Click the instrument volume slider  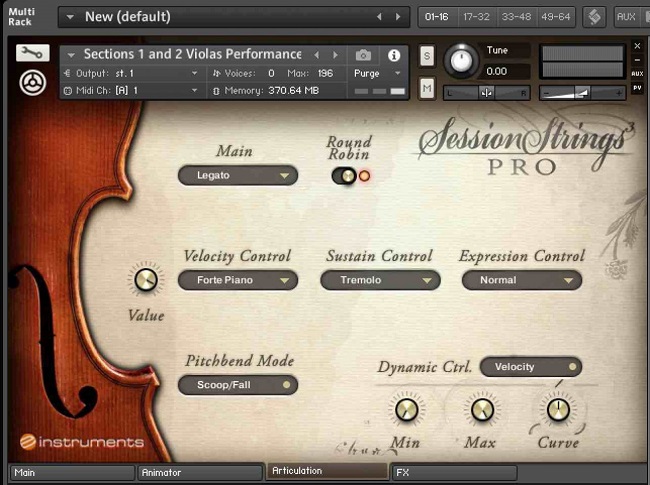(x=582, y=93)
